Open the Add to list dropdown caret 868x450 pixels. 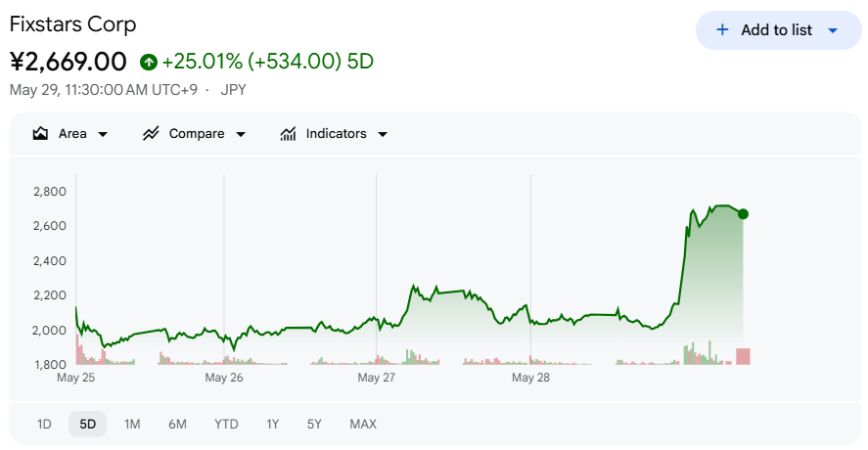833,31
